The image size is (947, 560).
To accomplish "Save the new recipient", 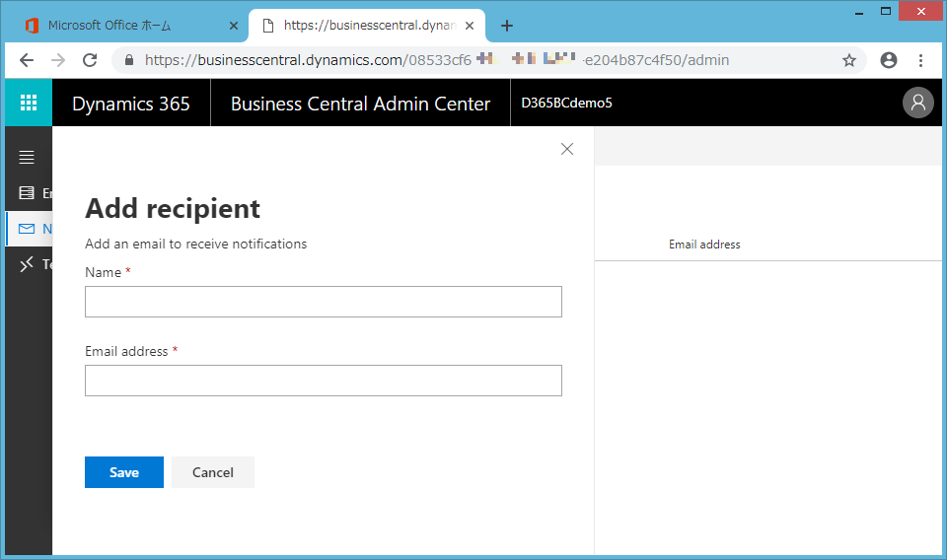I will pyautogui.click(x=124, y=472).
